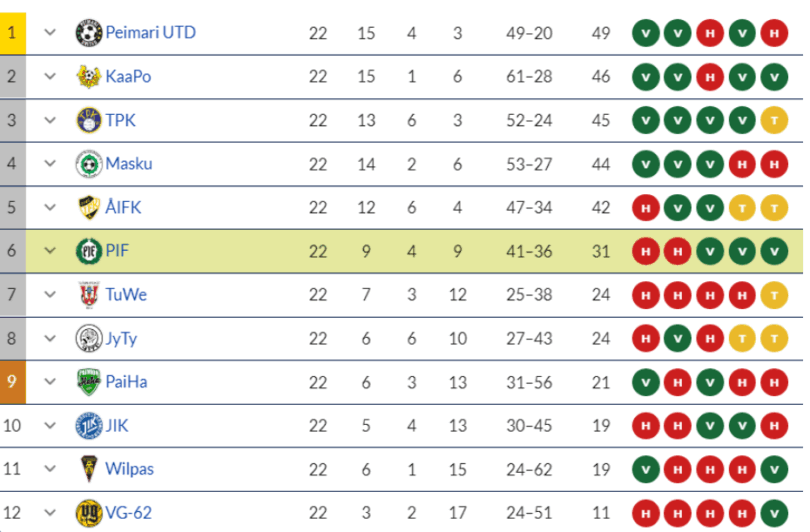Viewport: 810px width, 532px height.
Task: Click the VG-62 team logo
Action: 89,513
